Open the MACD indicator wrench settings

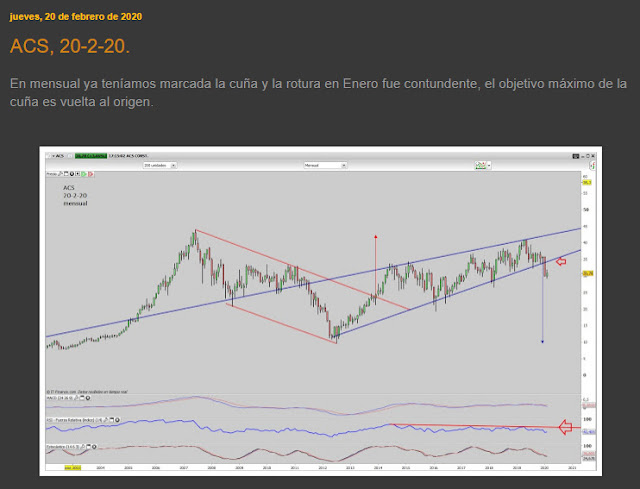(76, 398)
